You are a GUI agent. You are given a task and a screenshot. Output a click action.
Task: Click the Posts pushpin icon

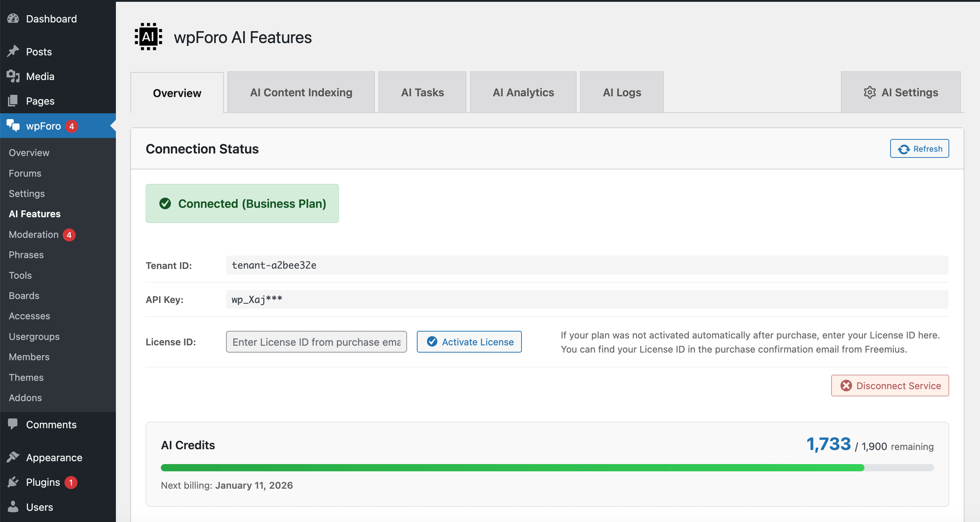13,51
